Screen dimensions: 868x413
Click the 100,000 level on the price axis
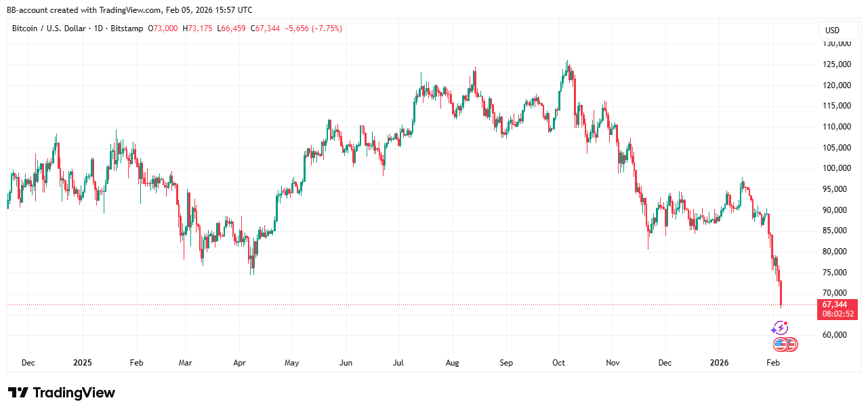point(838,168)
